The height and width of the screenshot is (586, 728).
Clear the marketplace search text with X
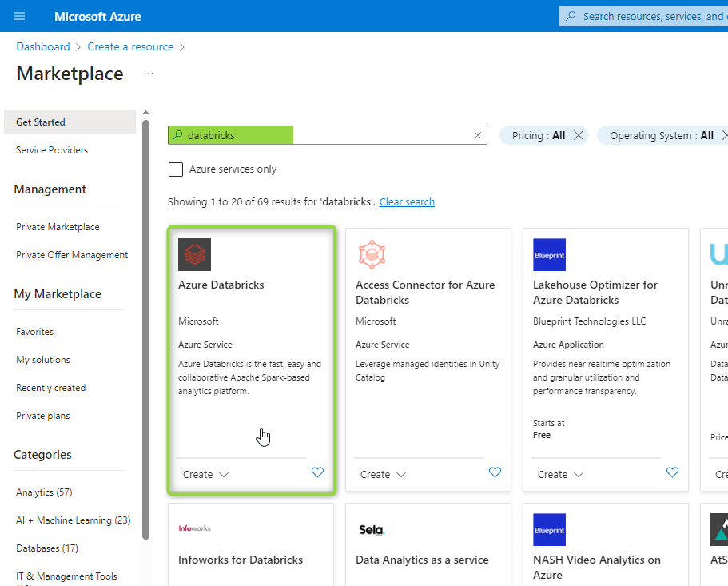coord(478,135)
